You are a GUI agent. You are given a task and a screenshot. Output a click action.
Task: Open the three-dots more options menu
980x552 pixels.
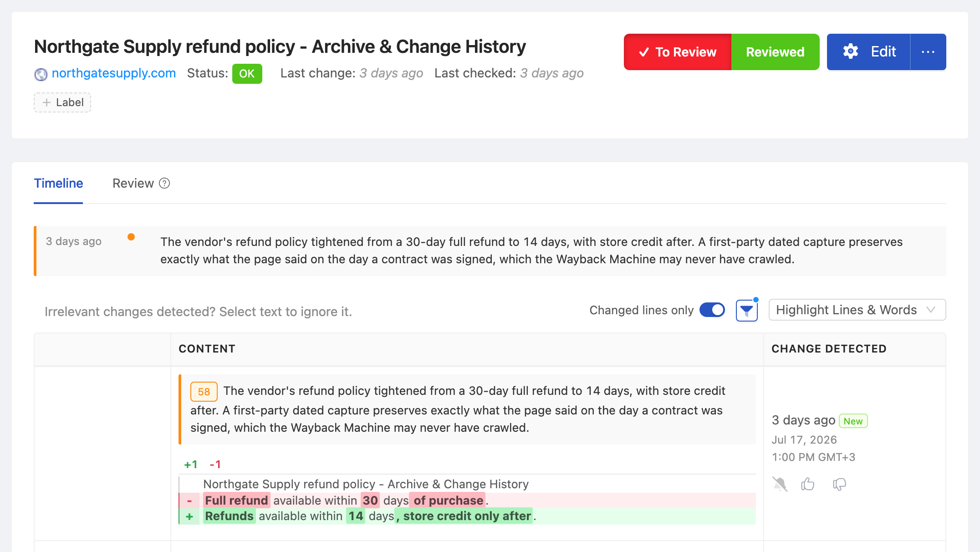click(928, 52)
